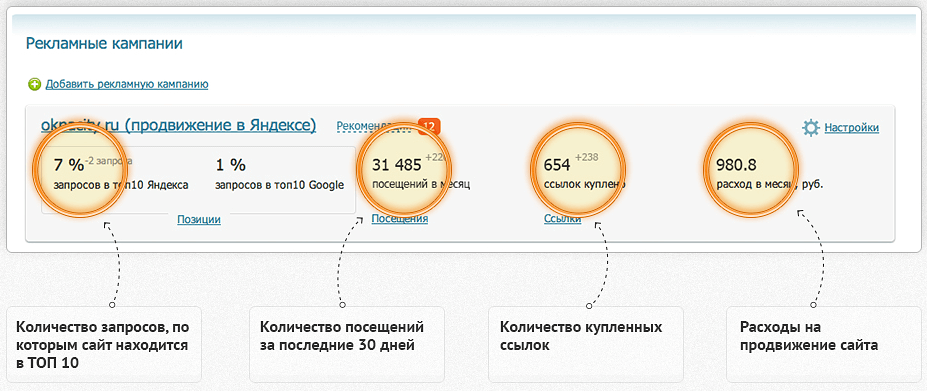Click the highlight circle around 31 485 visits

point(404,170)
